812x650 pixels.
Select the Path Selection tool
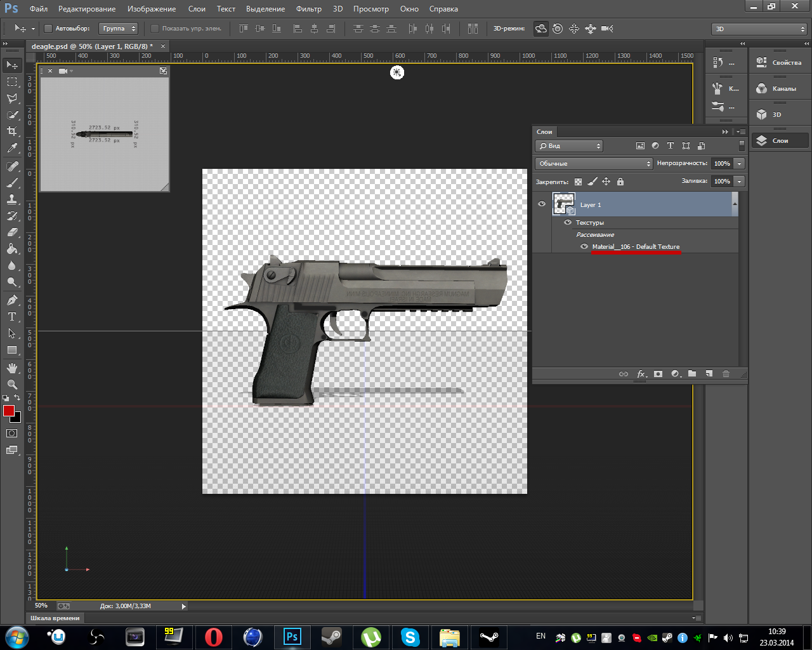(x=12, y=333)
